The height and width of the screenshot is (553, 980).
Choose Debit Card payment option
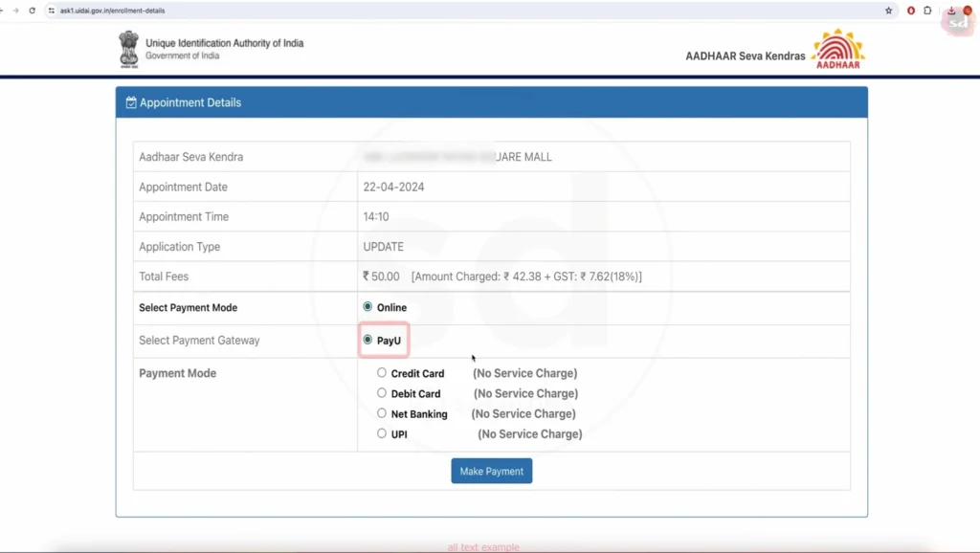point(382,393)
